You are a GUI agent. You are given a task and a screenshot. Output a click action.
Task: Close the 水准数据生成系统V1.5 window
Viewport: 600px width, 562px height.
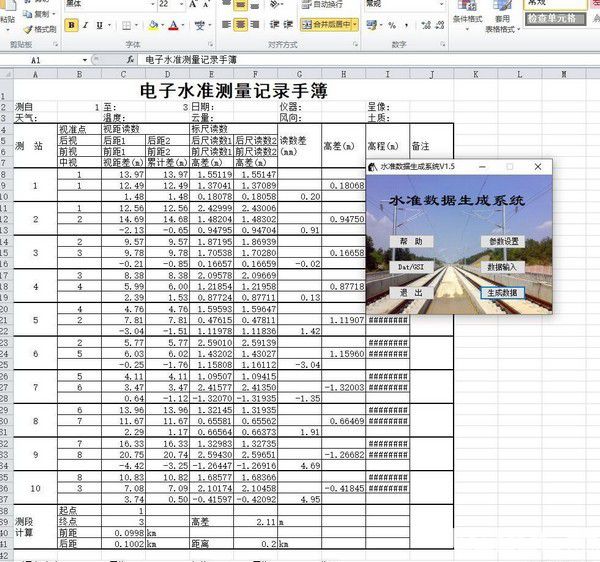tap(538, 166)
